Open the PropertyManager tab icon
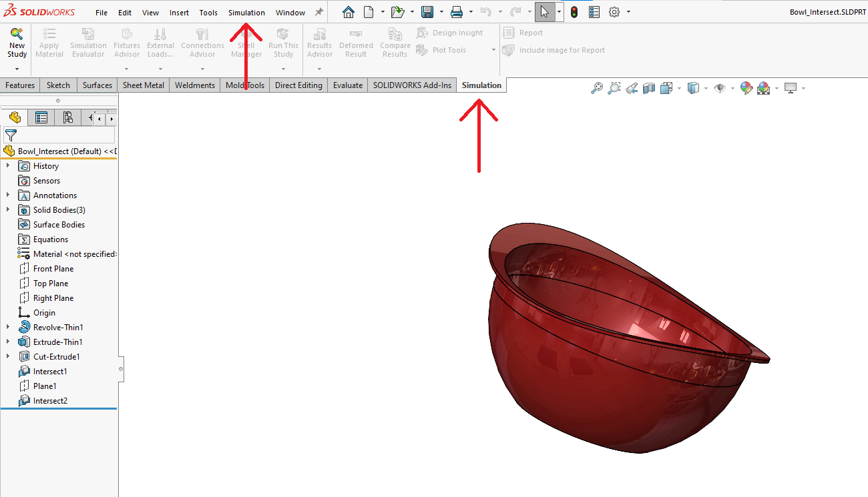868x497 pixels. click(x=41, y=118)
